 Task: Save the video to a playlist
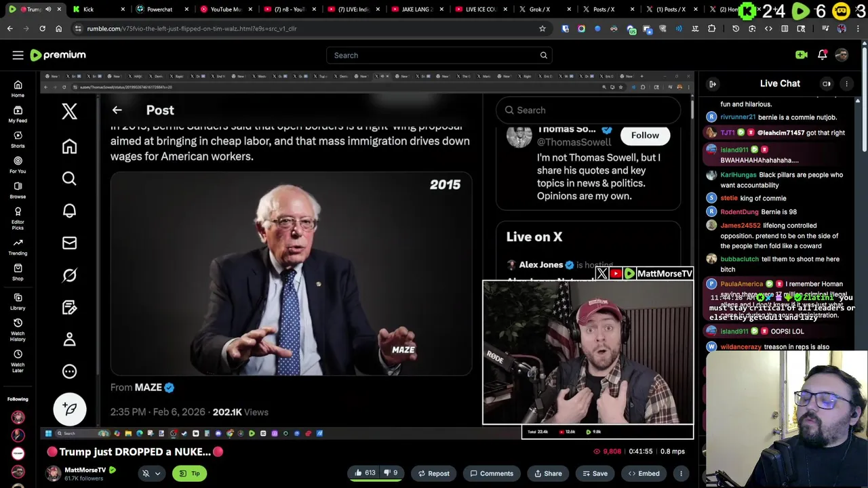pyautogui.click(x=594, y=473)
